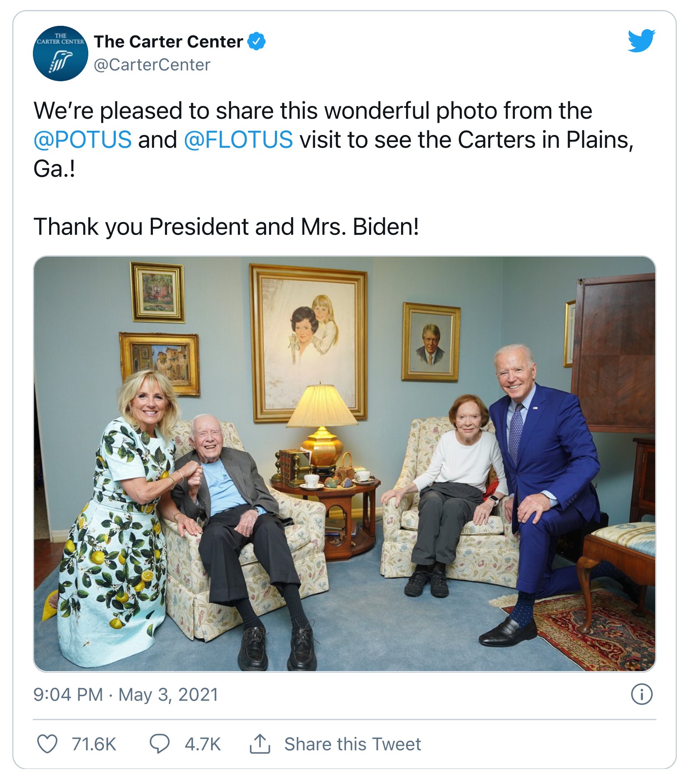The image size is (696, 784).
Task: Like the tweet with the heart icon
Action: click(47, 744)
